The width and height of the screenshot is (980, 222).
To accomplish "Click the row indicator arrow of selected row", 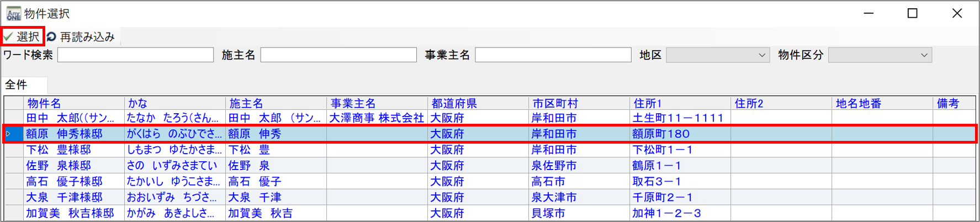I will pyautogui.click(x=9, y=134).
